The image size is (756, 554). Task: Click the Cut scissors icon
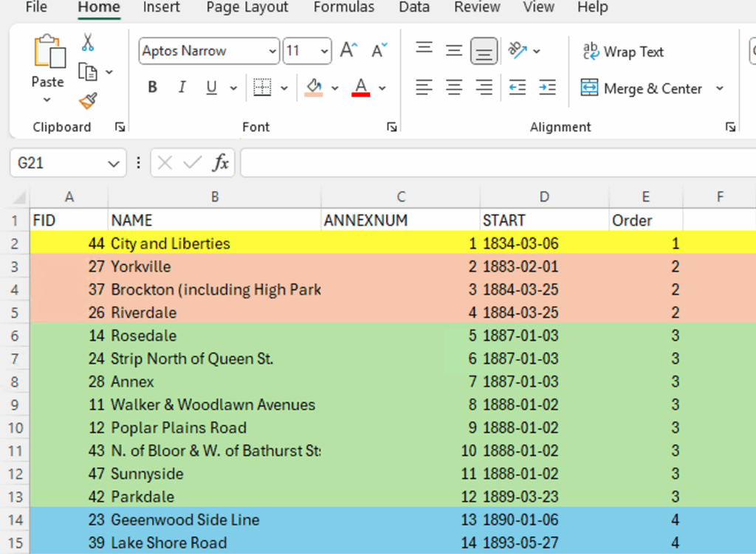click(88, 42)
